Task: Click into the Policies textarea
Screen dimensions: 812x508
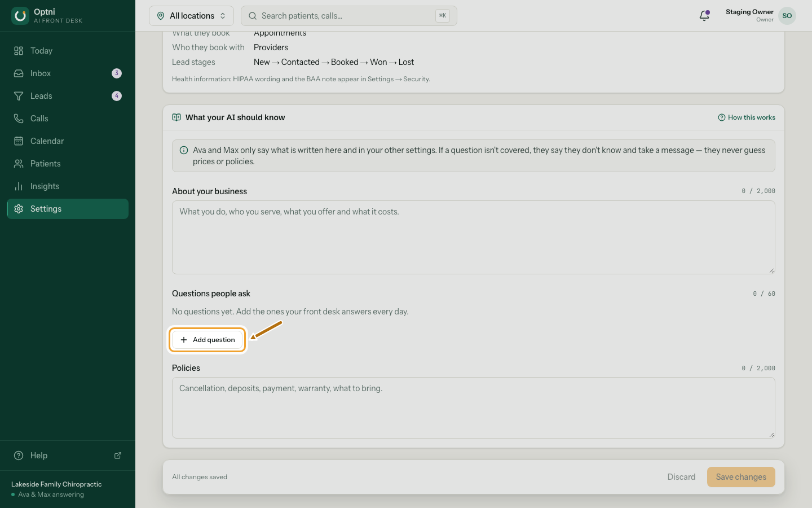Action: point(474,408)
